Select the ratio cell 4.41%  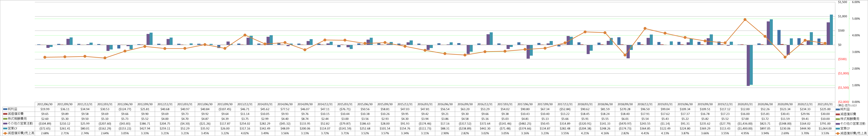click(x=645, y=133)
